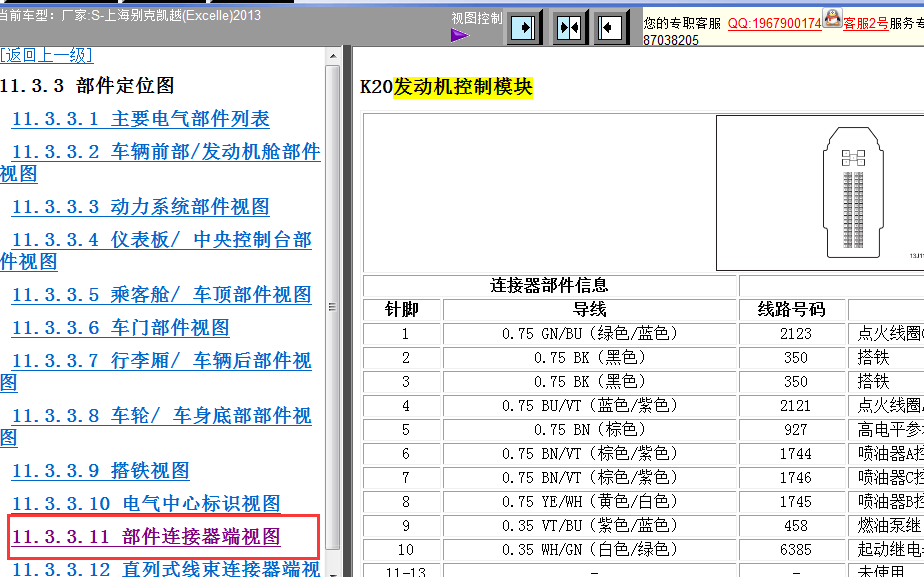Select the K20发动机控制模块 heading
The width and height of the screenshot is (924, 577).
click(446, 87)
